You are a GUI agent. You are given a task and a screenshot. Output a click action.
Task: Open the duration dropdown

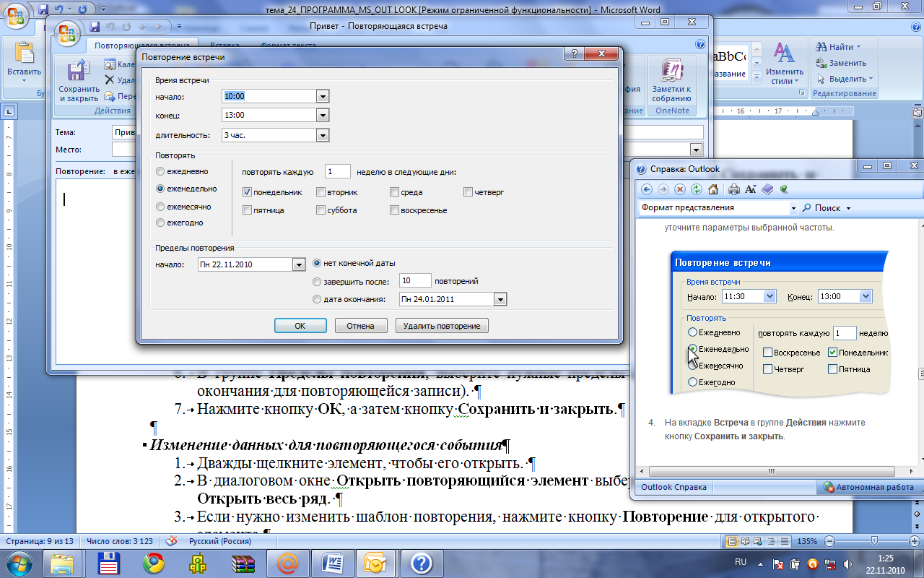click(x=323, y=134)
